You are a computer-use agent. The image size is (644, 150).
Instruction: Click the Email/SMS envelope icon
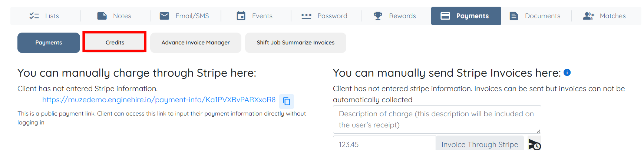click(164, 16)
